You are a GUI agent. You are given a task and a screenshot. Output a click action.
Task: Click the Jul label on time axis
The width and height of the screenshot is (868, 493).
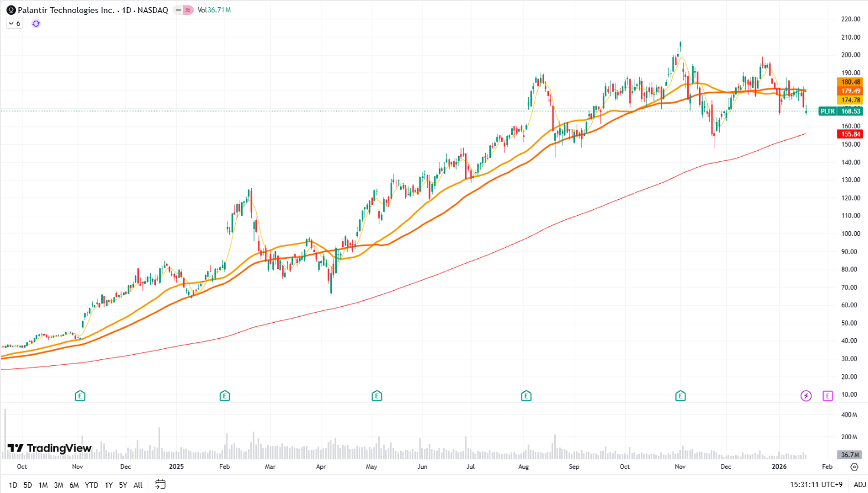[470, 466]
